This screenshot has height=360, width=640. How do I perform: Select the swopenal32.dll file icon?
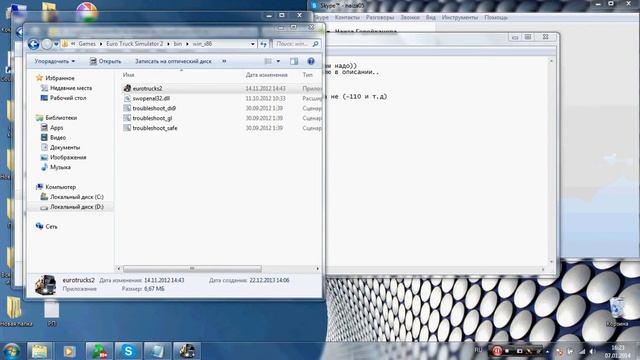coord(127,98)
